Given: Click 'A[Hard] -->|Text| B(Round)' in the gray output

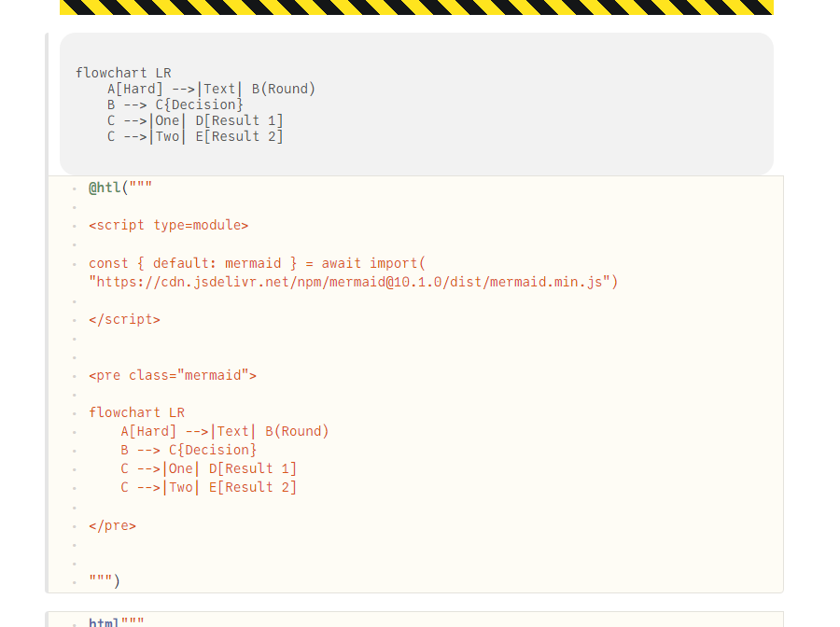Looking at the screenshot, I should click(x=211, y=89).
